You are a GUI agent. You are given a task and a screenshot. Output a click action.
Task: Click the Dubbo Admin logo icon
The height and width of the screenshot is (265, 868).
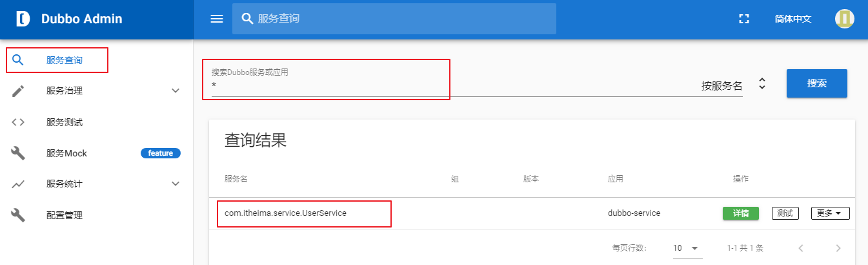(23, 19)
